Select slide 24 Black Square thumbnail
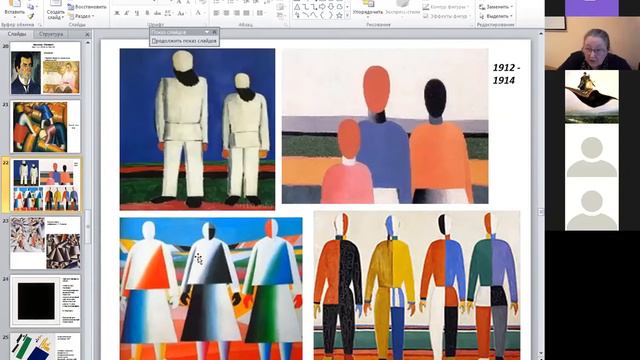Viewport: 640px width, 360px height. [45, 301]
